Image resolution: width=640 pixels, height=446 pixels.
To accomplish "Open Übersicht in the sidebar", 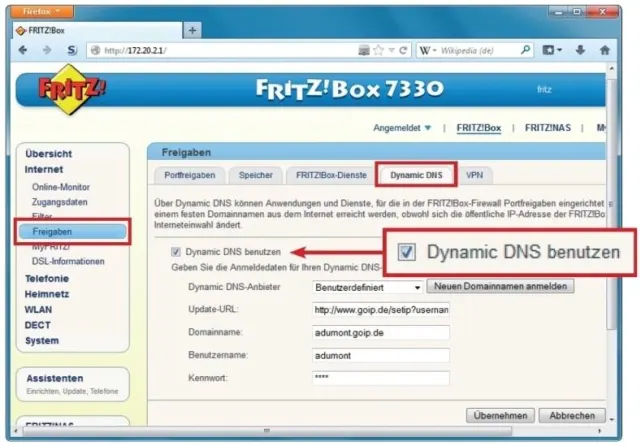I will (48, 154).
